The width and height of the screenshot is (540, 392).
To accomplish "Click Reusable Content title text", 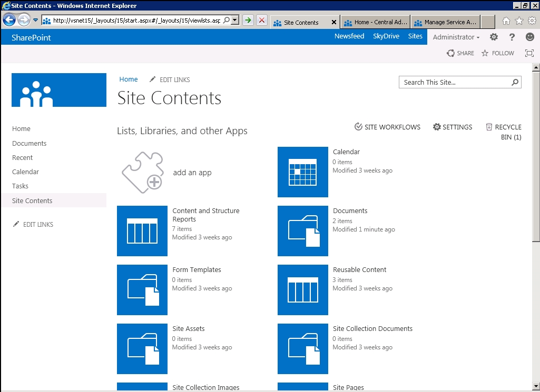I will [x=359, y=269].
